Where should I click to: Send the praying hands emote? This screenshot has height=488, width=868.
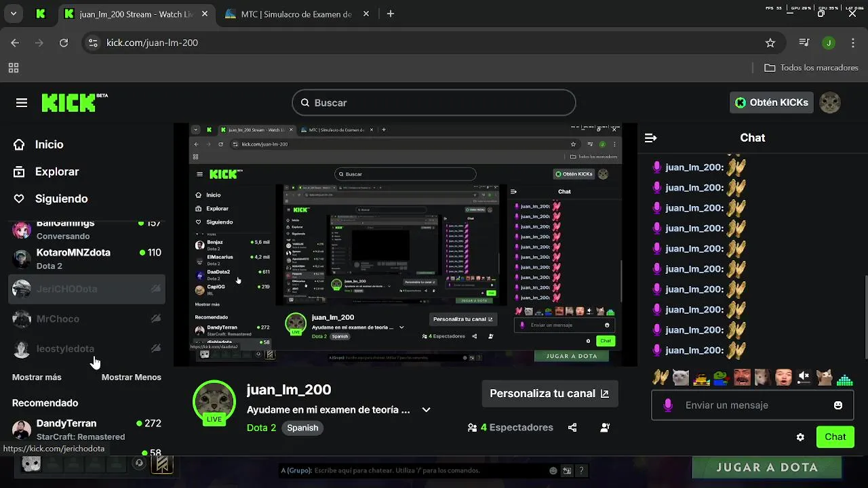pos(660,378)
